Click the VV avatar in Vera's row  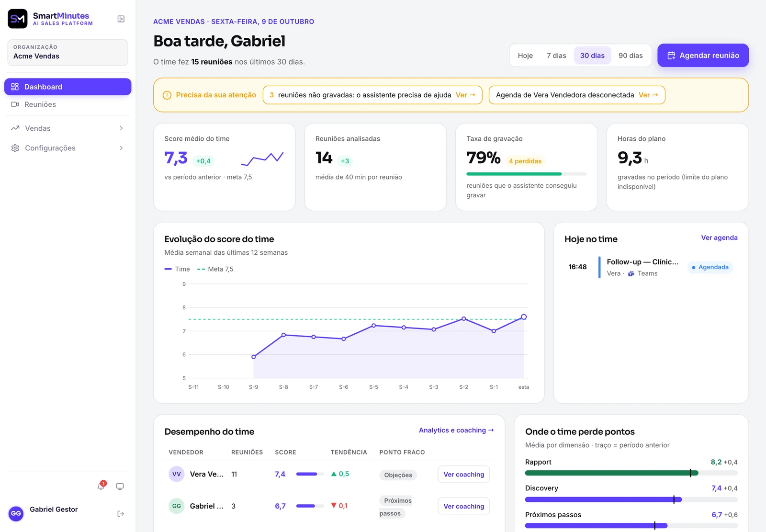click(x=177, y=474)
